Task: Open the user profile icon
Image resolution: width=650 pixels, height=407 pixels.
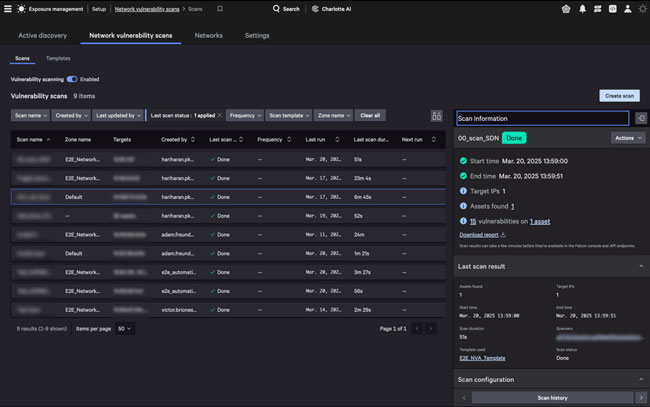Action: click(x=628, y=9)
